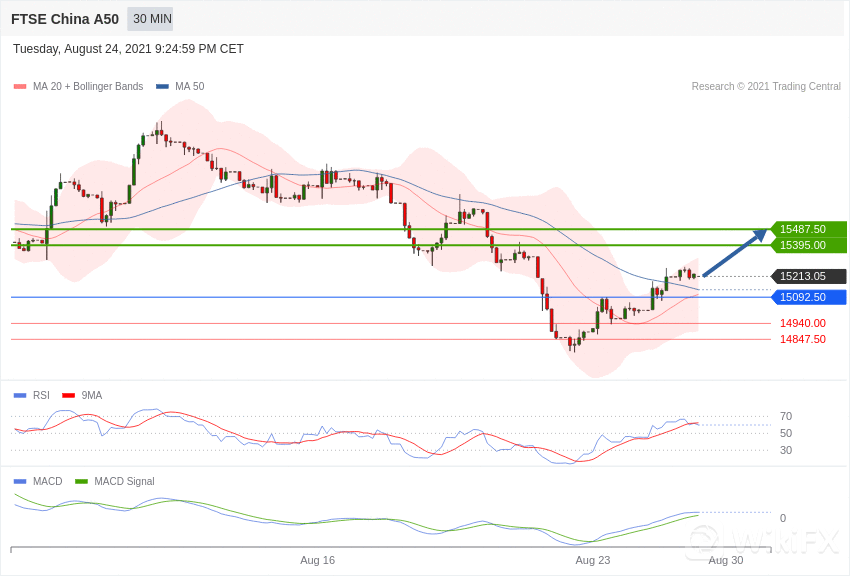Select the 14940.00 support level label

pos(802,323)
